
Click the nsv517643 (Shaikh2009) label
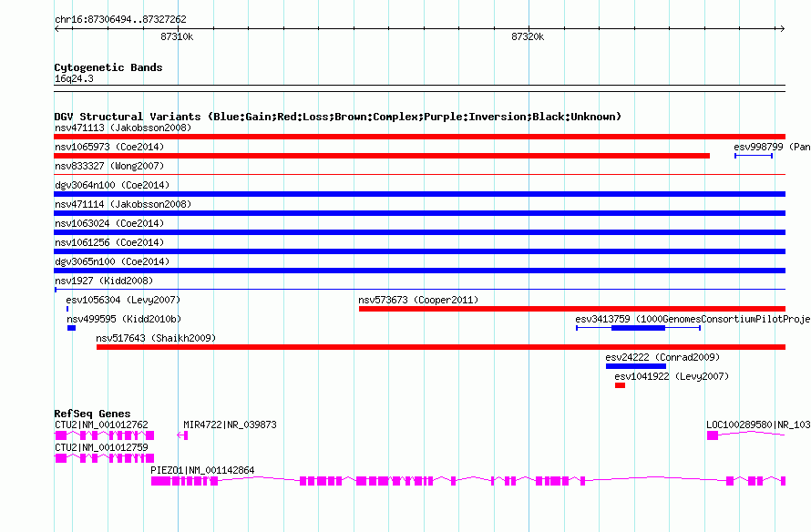click(156, 338)
